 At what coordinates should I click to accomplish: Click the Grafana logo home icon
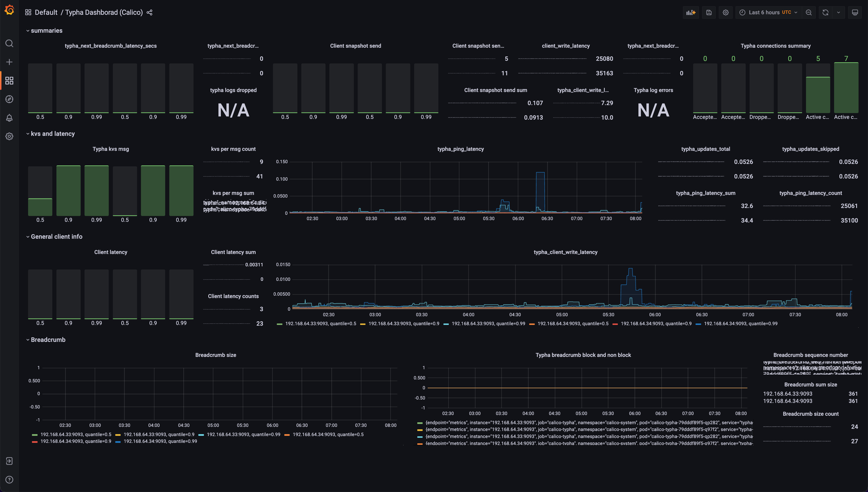click(x=9, y=10)
